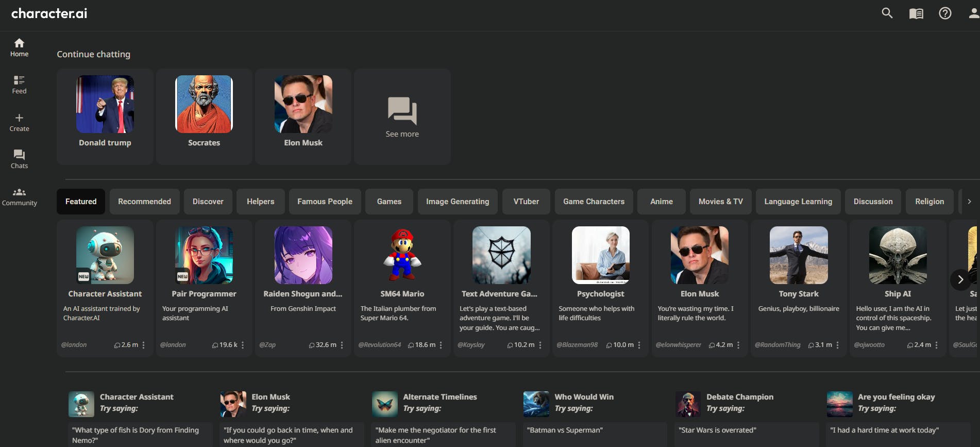
Task: Open the Image Generating tab
Action: [458, 202]
